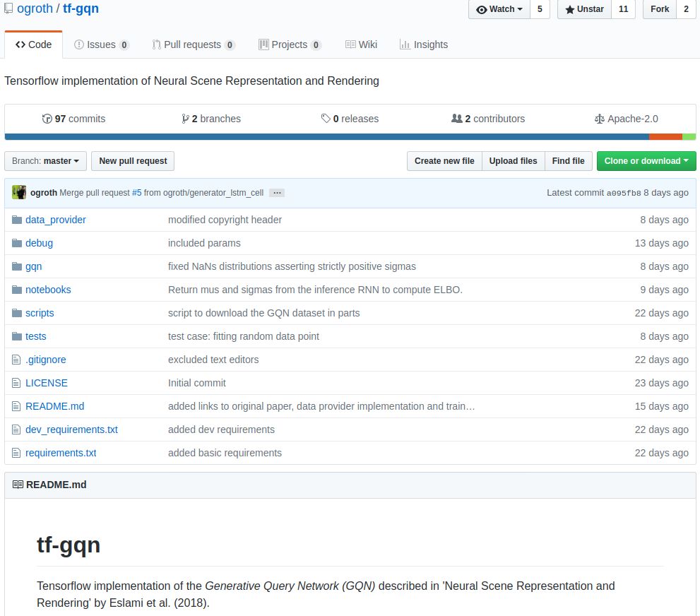Click ogroth's avatar in commit bar

(19, 192)
